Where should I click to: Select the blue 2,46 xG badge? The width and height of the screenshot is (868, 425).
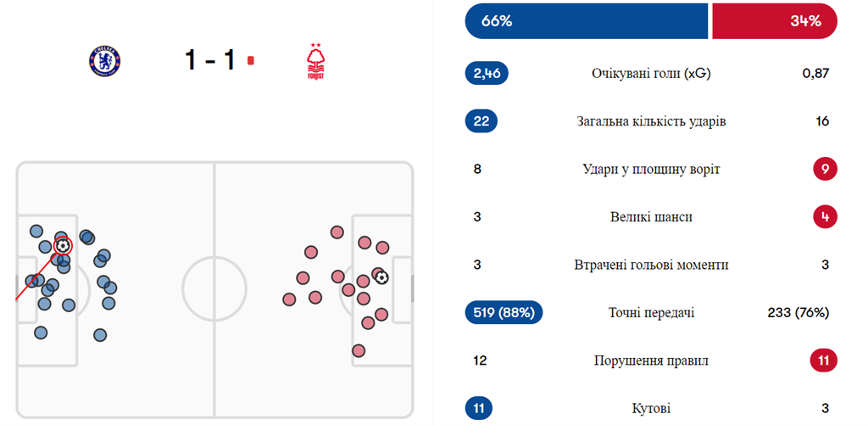pos(487,74)
